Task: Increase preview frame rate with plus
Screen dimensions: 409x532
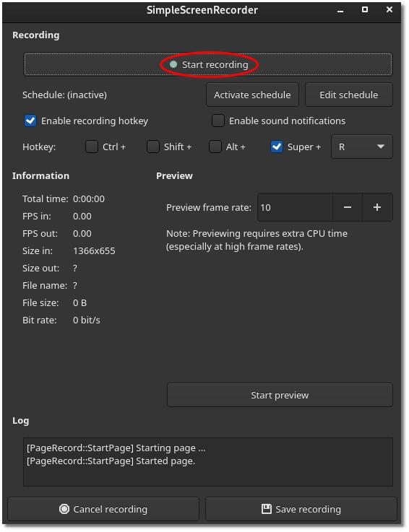Action: click(x=377, y=207)
